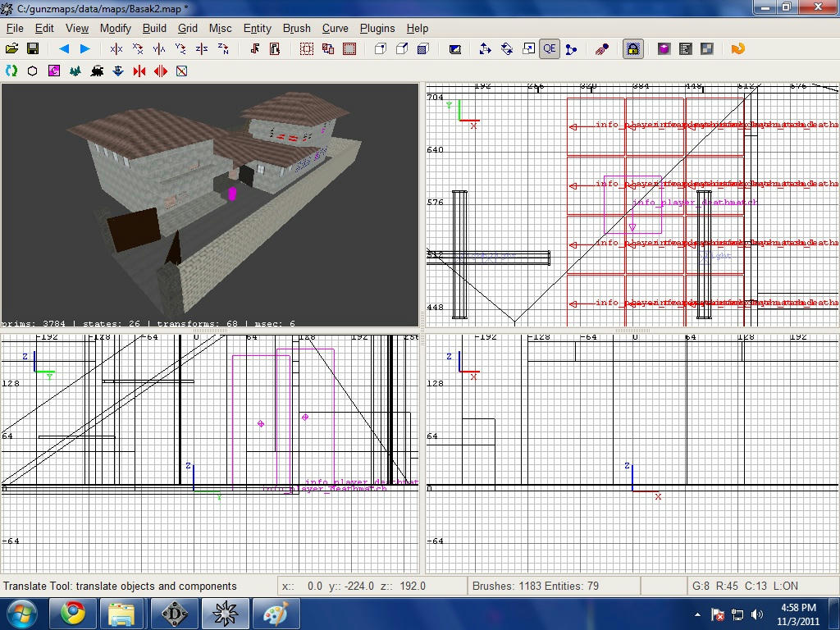Open the Plugins menu
The width and height of the screenshot is (840, 630).
point(377,28)
